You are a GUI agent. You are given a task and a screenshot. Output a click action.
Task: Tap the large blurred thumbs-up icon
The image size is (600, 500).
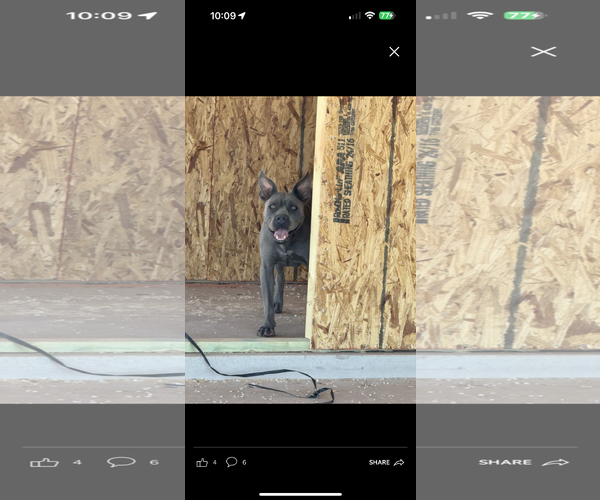coord(45,462)
